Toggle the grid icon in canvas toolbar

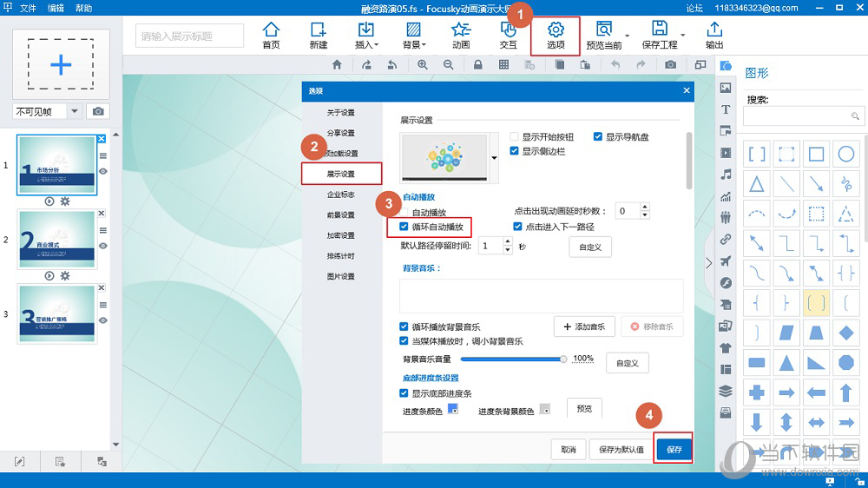point(503,65)
